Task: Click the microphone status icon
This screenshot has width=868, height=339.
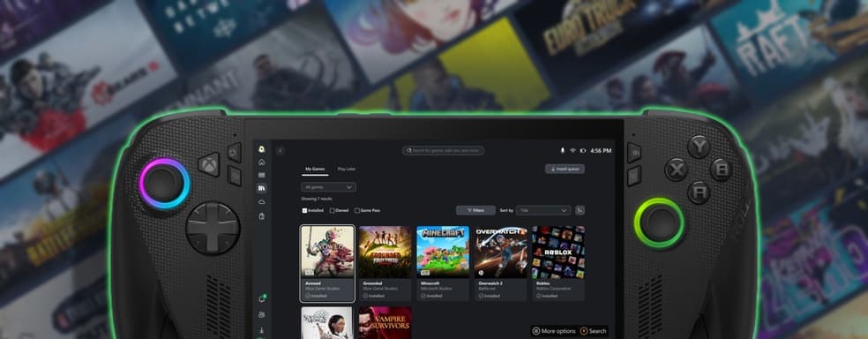Action: (563, 151)
